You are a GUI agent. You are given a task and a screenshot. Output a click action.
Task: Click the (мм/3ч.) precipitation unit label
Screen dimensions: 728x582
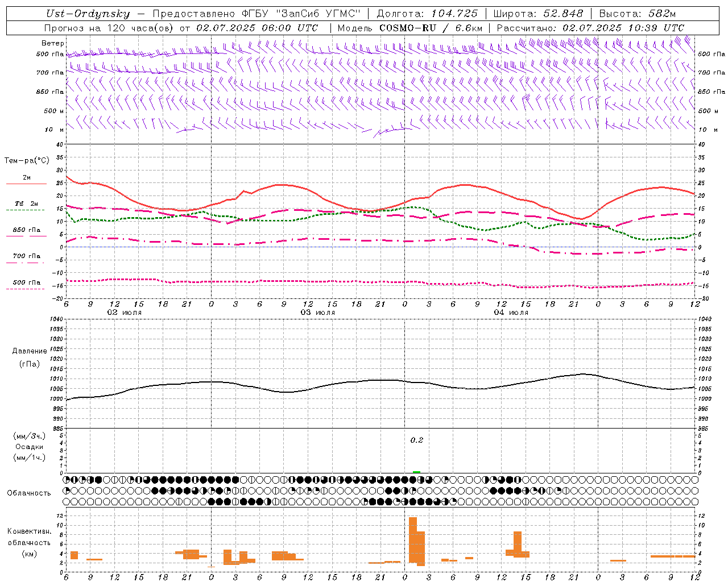(x=30, y=436)
